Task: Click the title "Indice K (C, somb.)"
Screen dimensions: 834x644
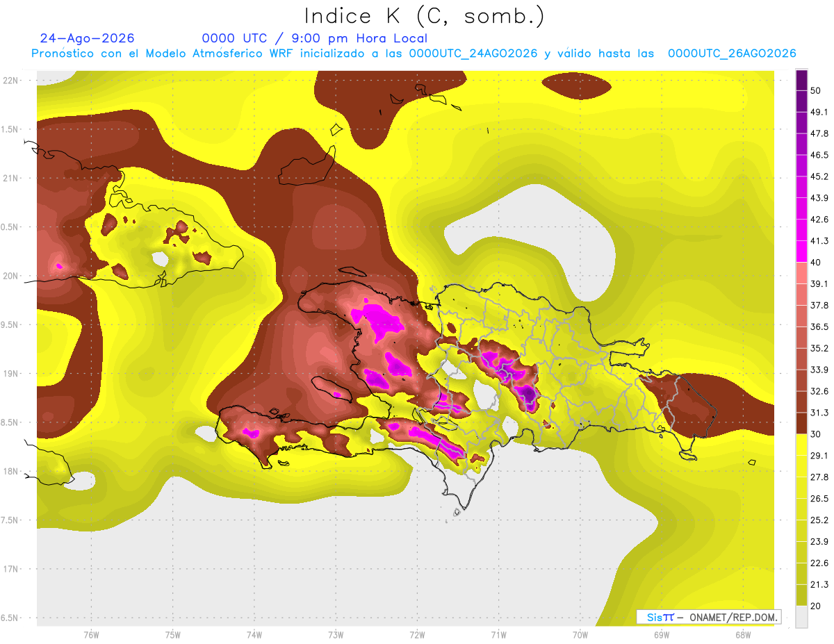Action: pos(424,16)
